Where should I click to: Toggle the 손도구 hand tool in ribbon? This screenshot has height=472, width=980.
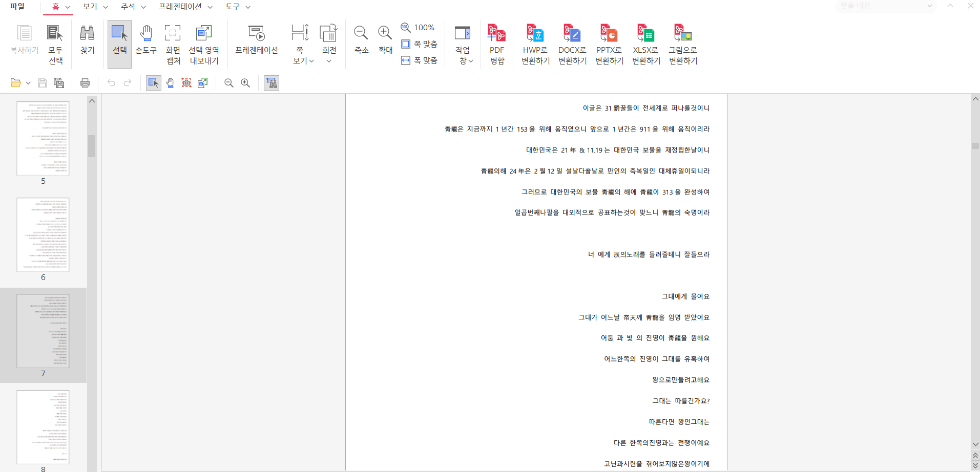pyautogui.click(x=146, y=40)
